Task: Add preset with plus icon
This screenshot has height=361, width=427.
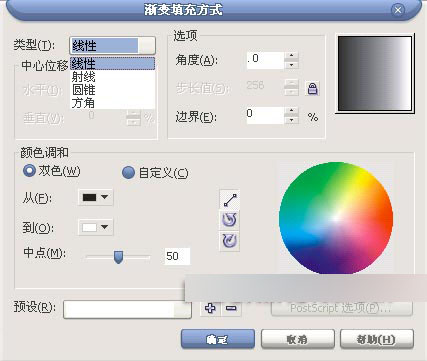Action: [210, 308]
